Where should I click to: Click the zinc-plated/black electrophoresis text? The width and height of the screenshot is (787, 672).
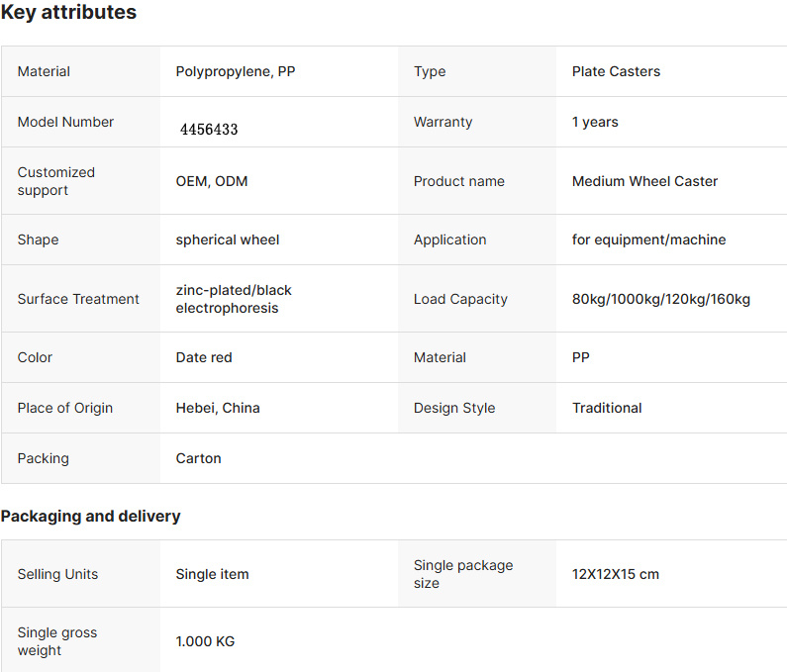point(234,299)
